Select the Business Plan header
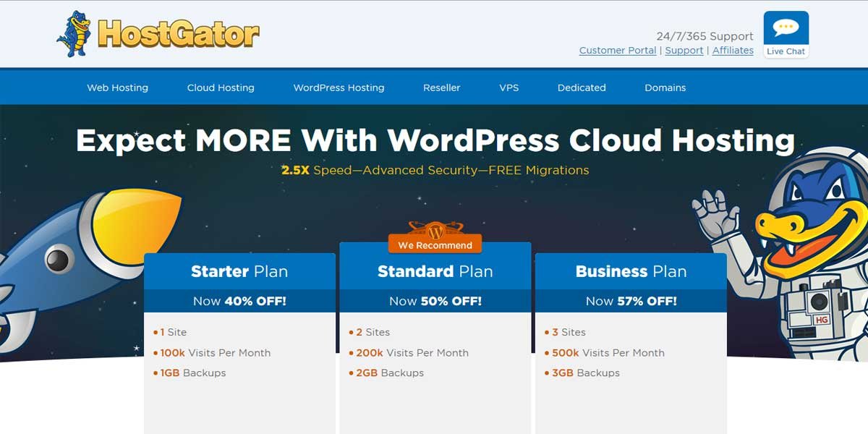This screenshot has width=868, height=434. point(630,272)
